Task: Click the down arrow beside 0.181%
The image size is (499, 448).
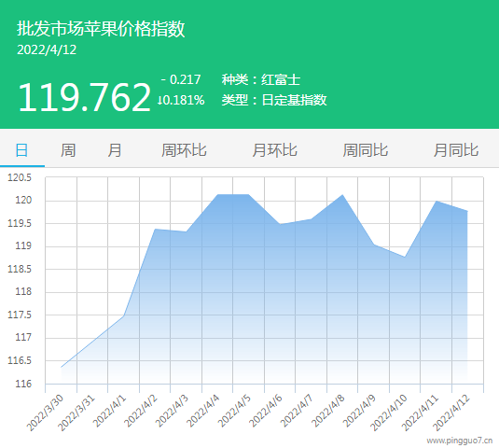Action: [159, 100]
